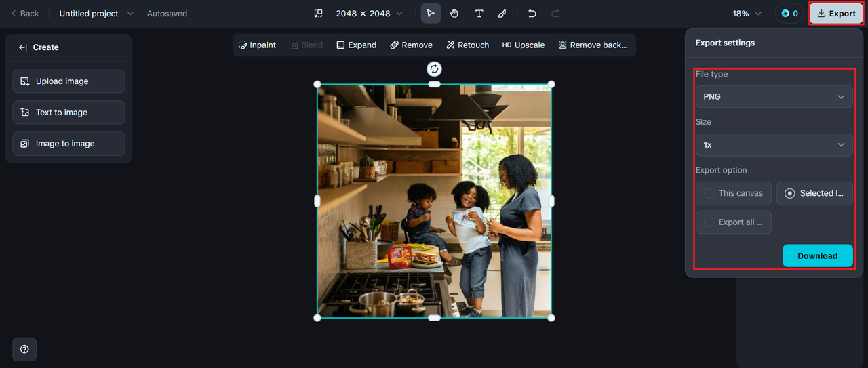Select the Text tool
This screenshot has width=868, height=368.
click(x=479, y=14)
